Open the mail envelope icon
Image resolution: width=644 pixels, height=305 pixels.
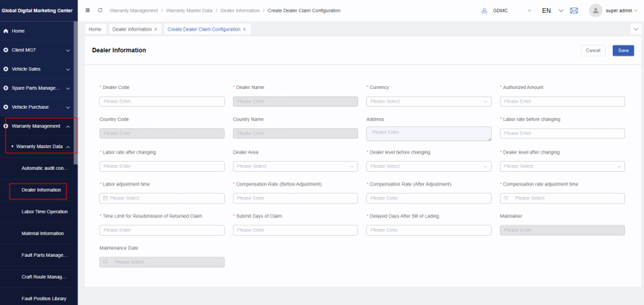click(574, 11)
